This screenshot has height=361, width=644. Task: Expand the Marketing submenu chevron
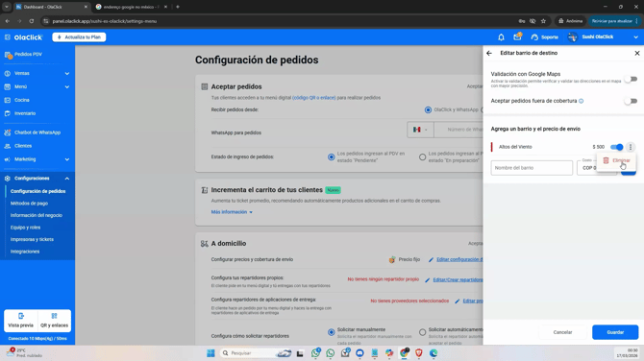[x=67, y=159]
